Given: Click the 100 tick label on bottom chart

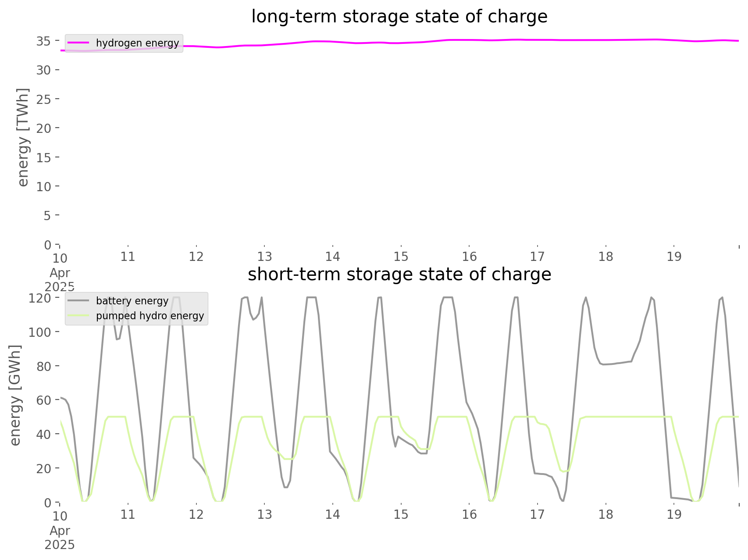Looking at the screenshot, I should (x=40, y=332).
